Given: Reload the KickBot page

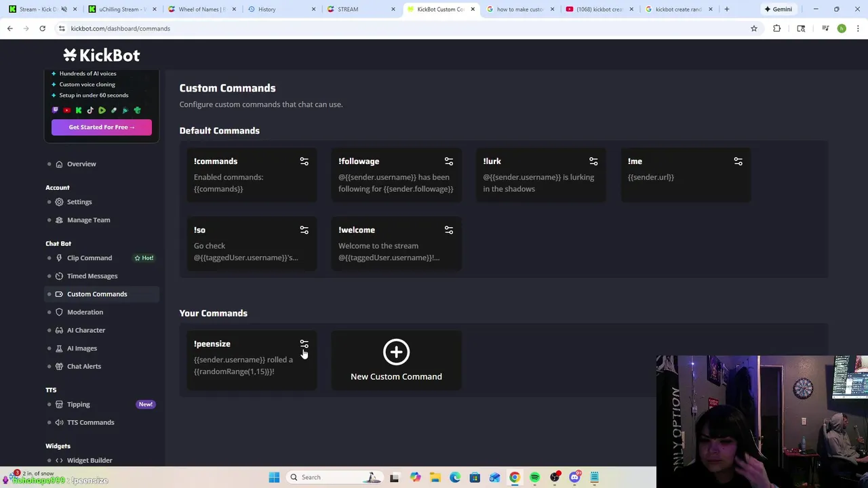Looking at the screenshot, I should 42,28.
